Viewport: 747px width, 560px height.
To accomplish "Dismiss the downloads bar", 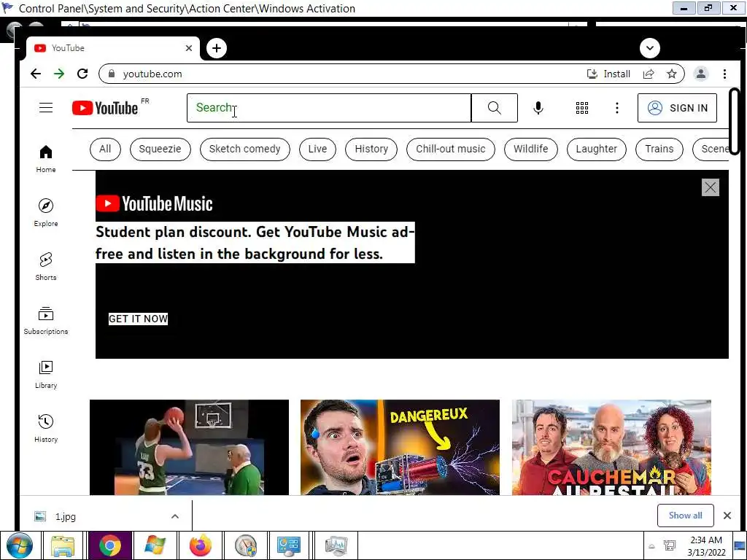I will point(727,516).
